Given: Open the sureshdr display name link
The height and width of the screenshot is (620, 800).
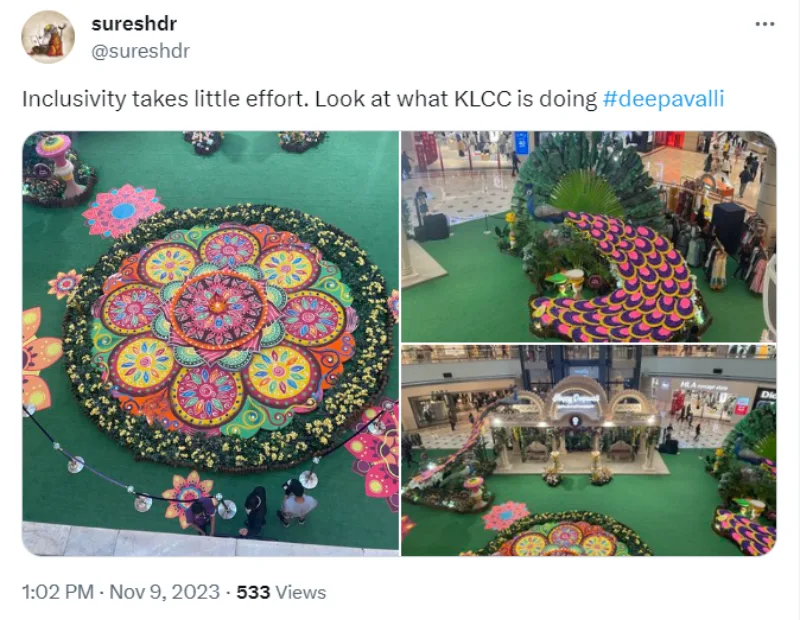Looking at the screenshot, I should coord(134,23).
